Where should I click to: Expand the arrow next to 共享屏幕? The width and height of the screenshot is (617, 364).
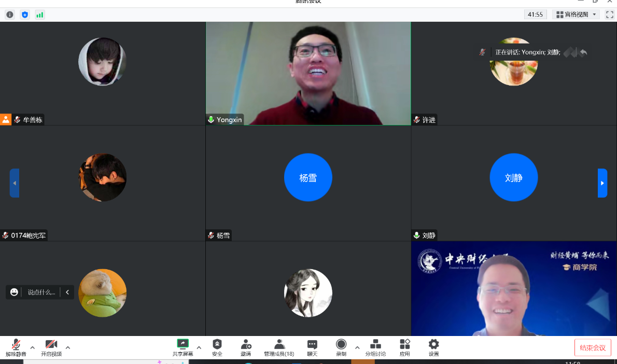199,347
